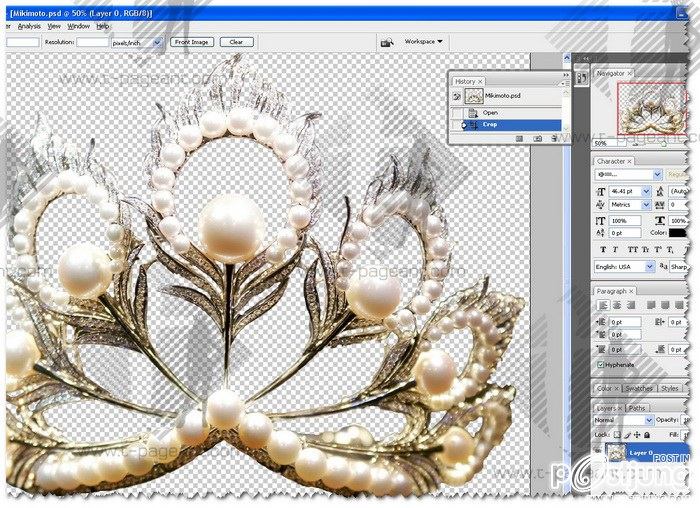Click the indent first line field

pyautogui.click(x=625, y=334)
